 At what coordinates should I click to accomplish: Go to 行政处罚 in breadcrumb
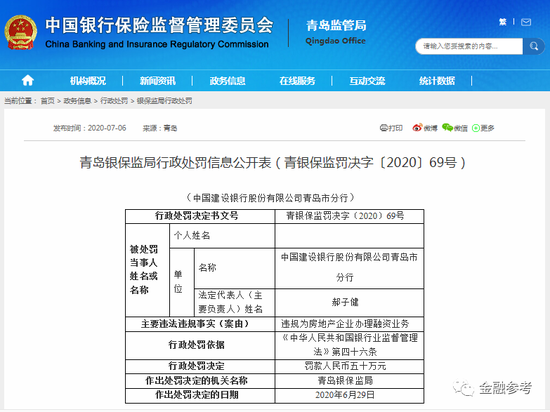pyautogui.click(x=114, y=101)
